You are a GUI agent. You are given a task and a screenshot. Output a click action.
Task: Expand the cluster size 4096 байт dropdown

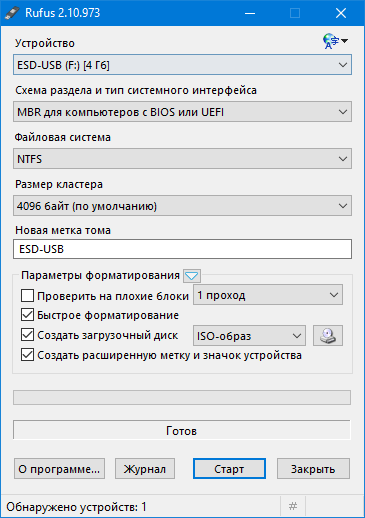182,206
